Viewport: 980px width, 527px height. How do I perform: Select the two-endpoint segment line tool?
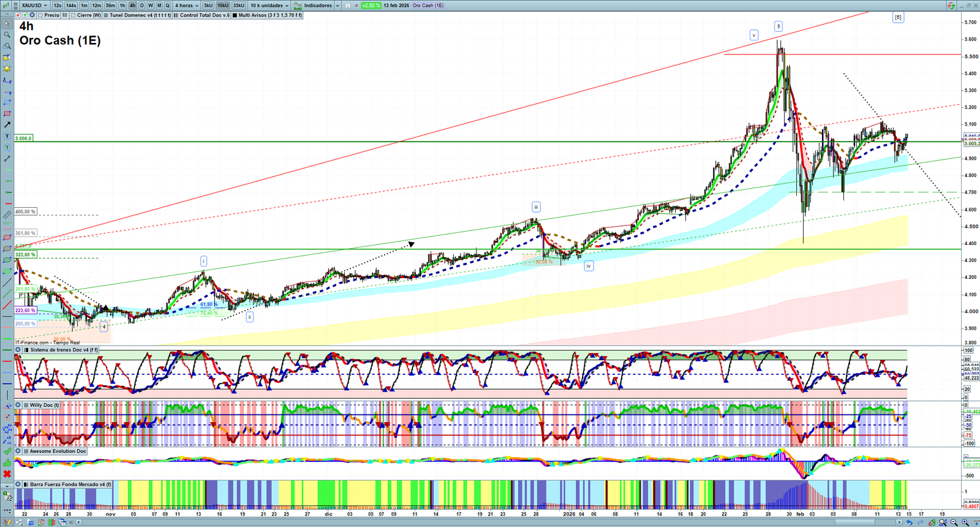coord(7,159)
